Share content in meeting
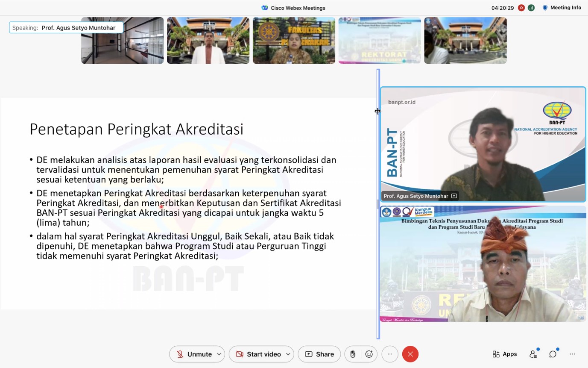The height and width of the screenshot is (368, 588). coord(319,354)
